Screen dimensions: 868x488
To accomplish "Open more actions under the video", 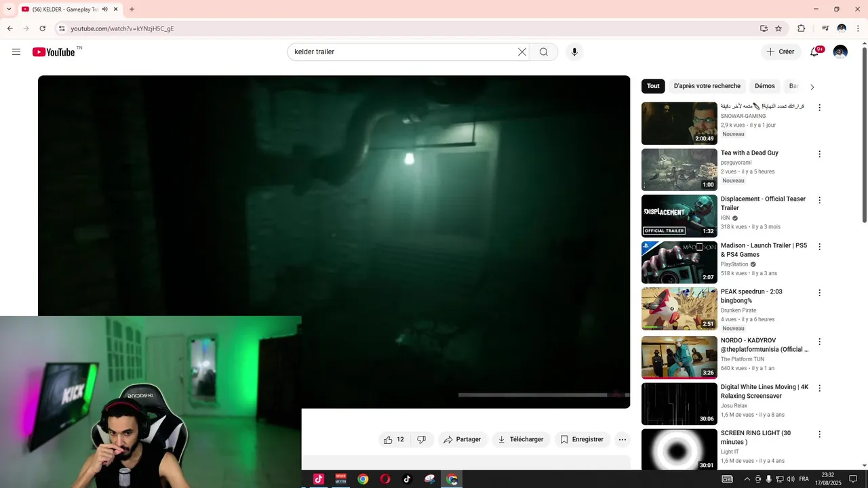I will (x=623, y=440).
